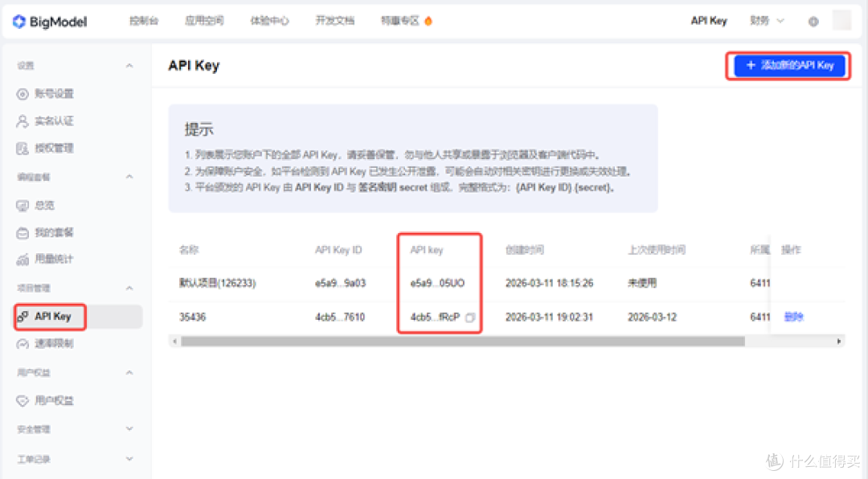
Task: Open the user avatar in top bar
Action: tap(842, 20)
